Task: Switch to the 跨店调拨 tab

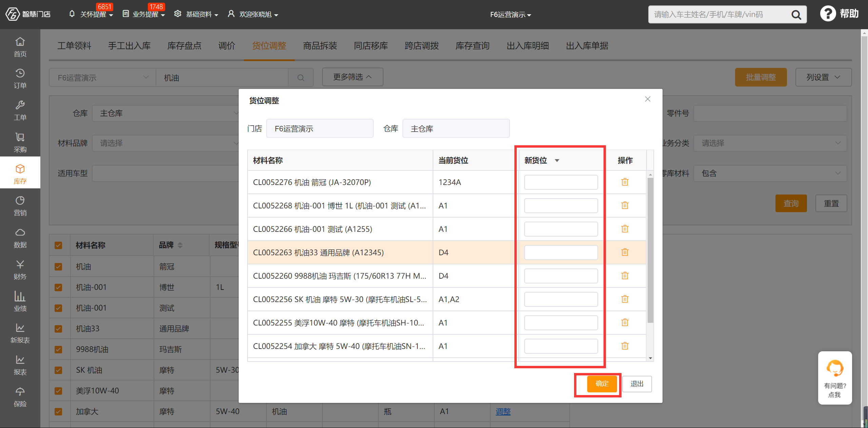Action: pos(422,46)
